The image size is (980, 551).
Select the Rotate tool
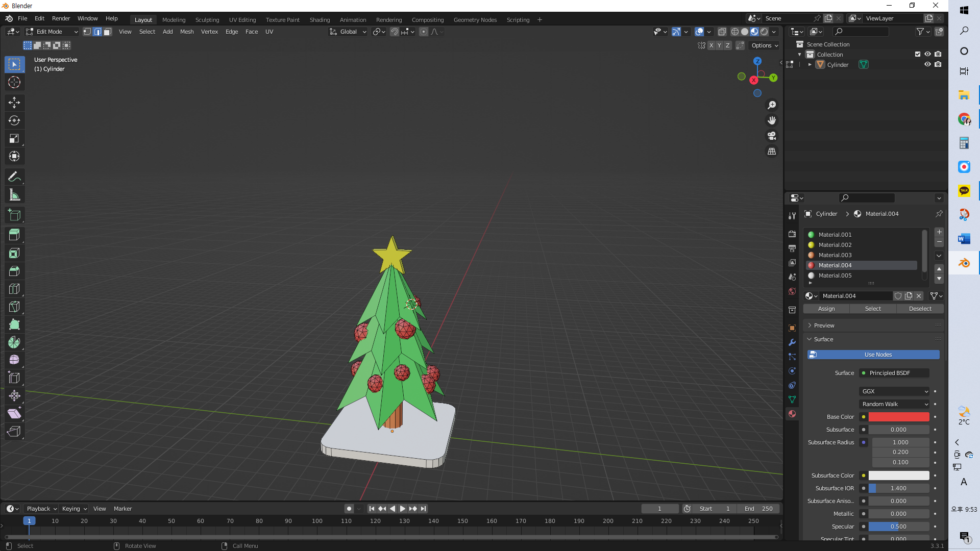(14, 120)
